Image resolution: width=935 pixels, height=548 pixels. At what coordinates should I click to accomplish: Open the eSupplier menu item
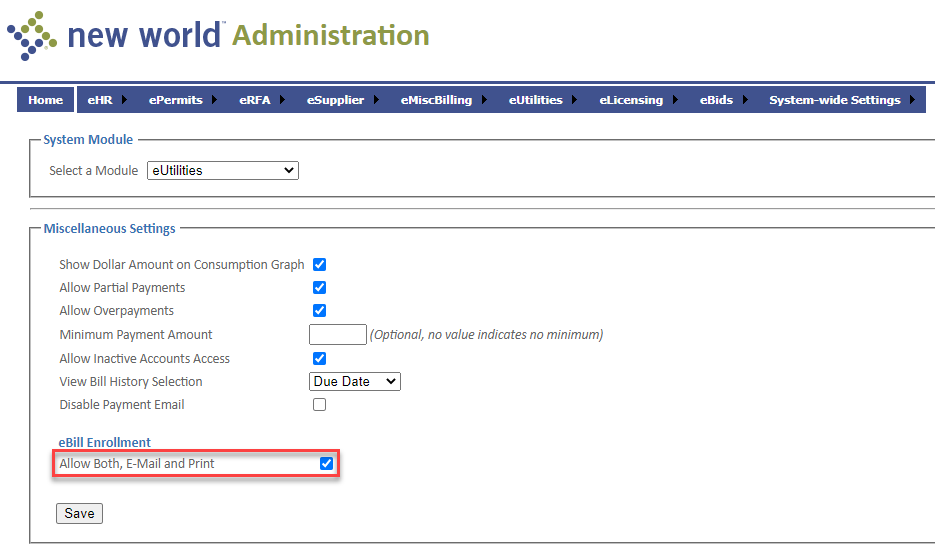[335, 100]
